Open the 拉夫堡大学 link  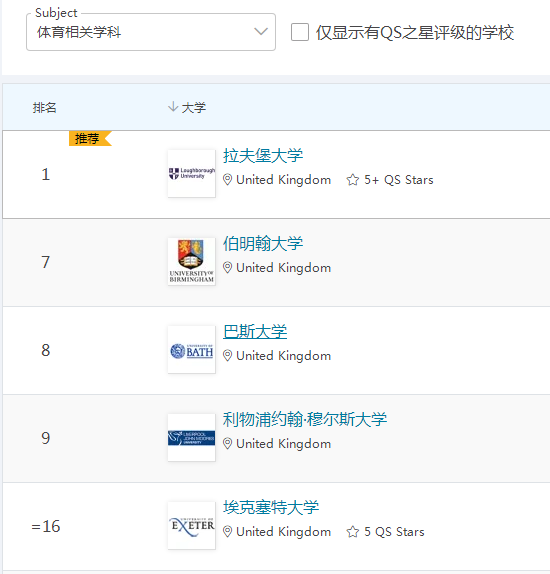[x=263, y=156]
